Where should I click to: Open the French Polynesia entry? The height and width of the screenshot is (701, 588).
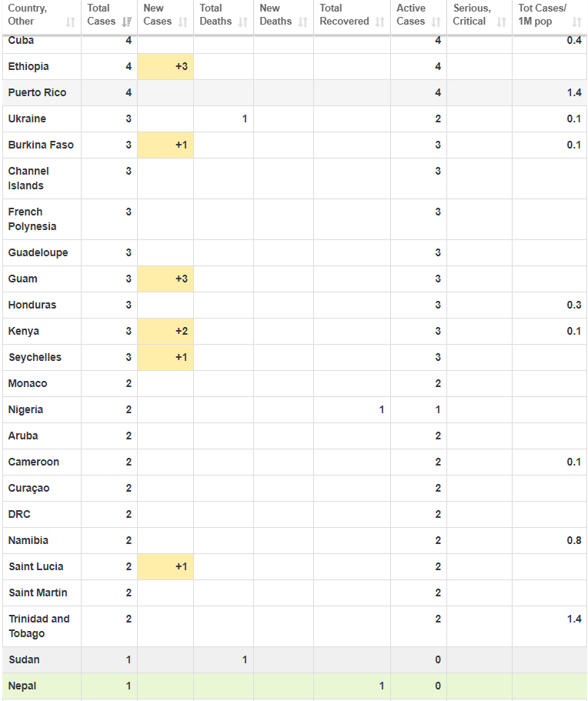click(x=32, y=219)
